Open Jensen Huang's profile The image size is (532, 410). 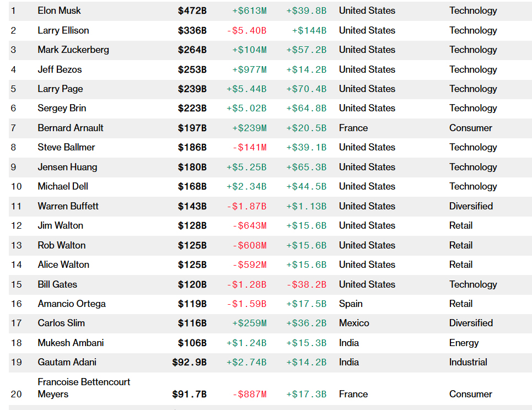tap(67, 167)
